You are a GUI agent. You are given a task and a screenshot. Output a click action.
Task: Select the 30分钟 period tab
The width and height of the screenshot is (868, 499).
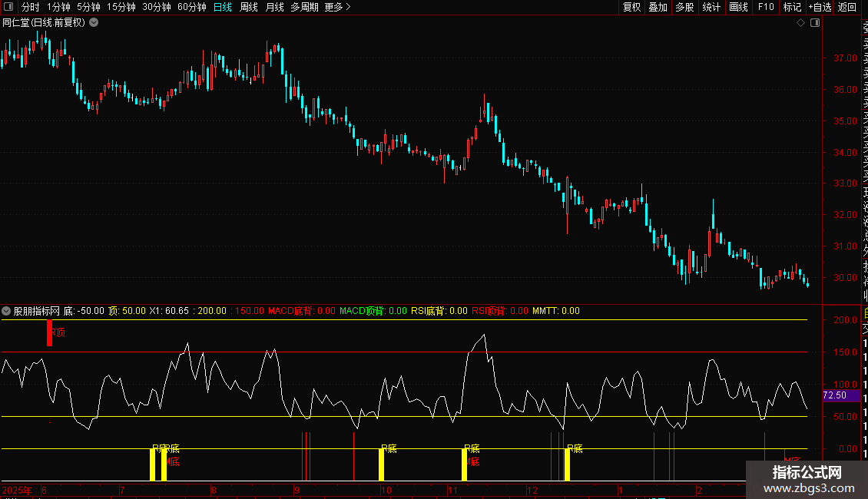(157, 7)
